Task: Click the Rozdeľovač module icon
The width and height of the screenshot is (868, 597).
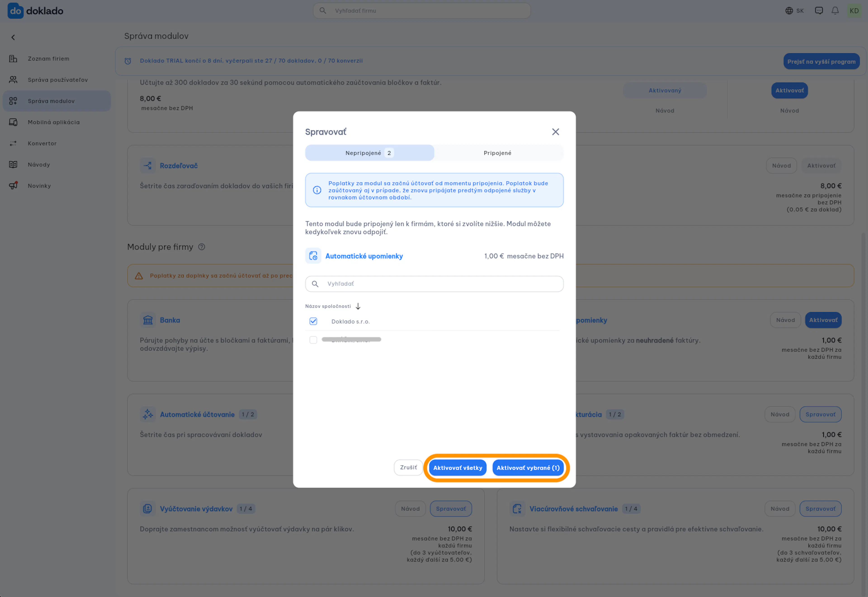Action: click(147, 166)
